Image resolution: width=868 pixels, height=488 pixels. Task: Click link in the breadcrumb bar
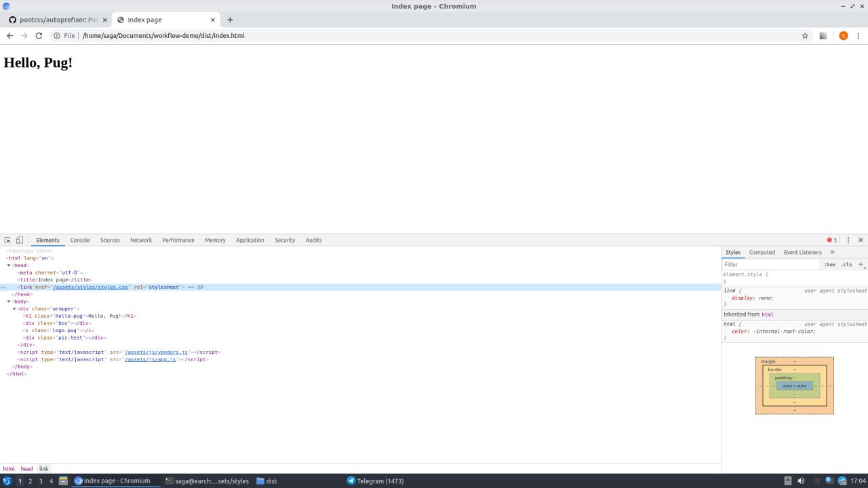tap(43, 468)
